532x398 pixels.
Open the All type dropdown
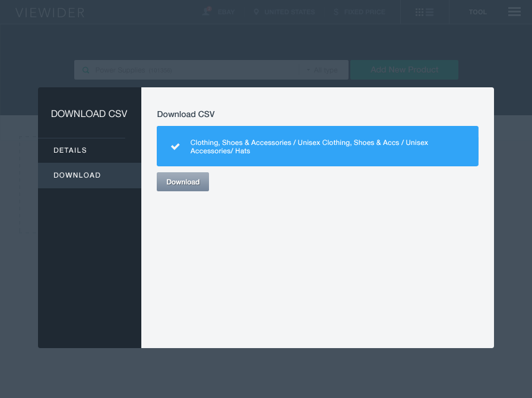point(322,70)
